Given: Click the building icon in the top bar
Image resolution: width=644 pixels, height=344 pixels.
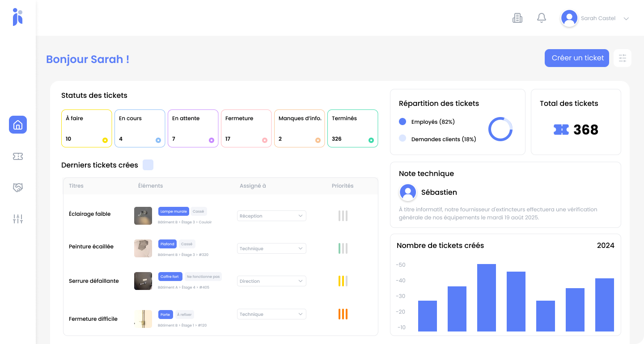Looking at the screenshot, I should pos(517,17).
